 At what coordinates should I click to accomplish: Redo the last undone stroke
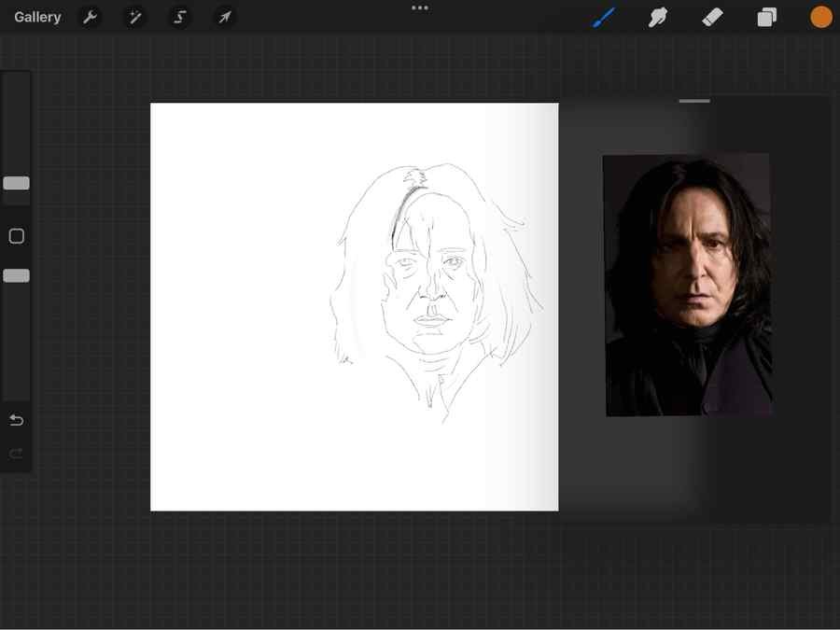coord(16,455)
